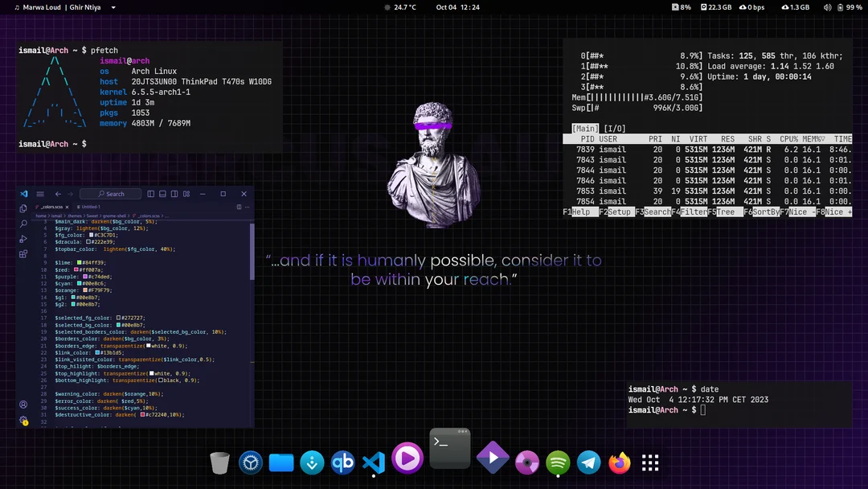
Task: Launch Spotify from the dock
Action: pyautogui.click(x=559, y=462)
